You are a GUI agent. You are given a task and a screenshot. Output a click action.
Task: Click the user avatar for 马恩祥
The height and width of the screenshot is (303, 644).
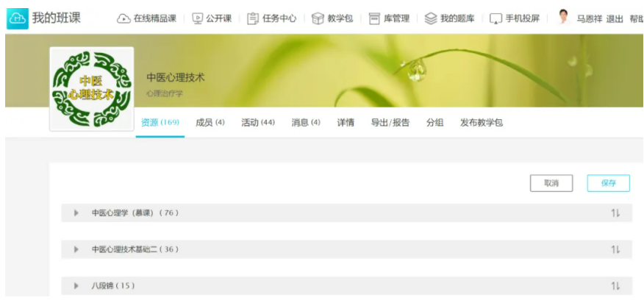[564, 18]
